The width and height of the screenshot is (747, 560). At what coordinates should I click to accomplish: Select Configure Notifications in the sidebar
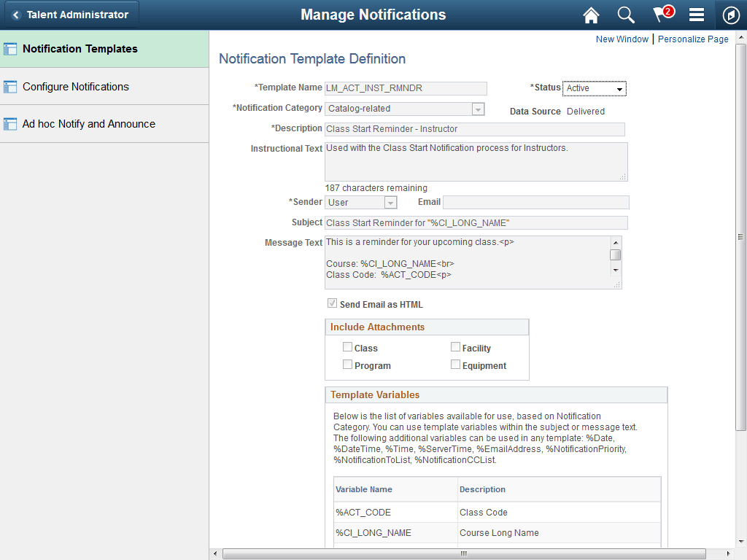pos(75,85)
